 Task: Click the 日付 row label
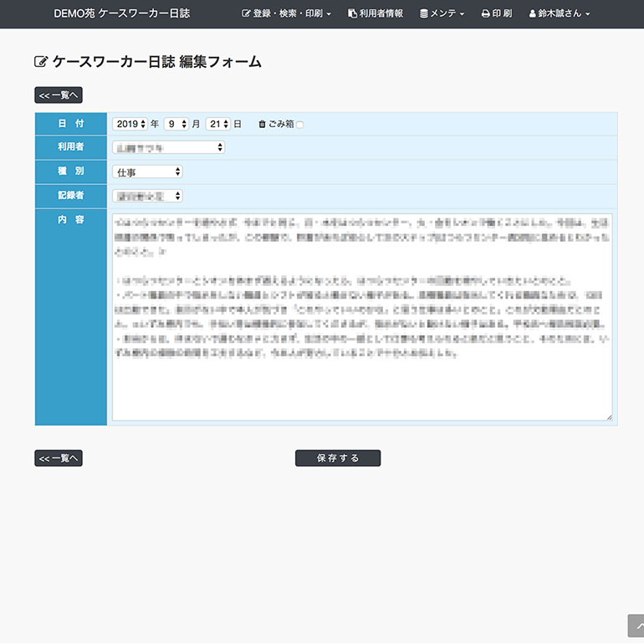70,123
